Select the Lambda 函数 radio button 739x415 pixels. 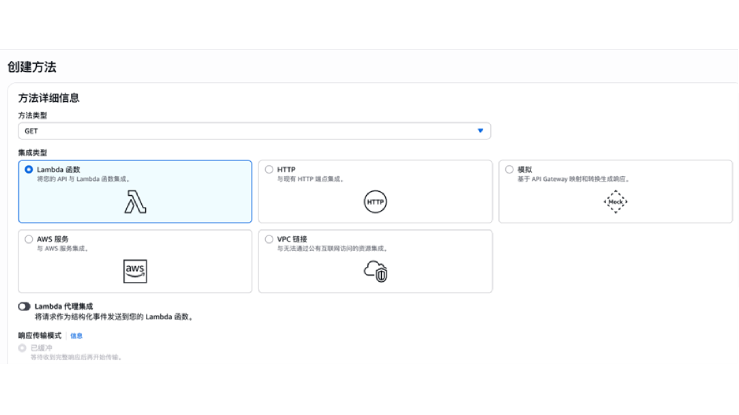(29, 170)
